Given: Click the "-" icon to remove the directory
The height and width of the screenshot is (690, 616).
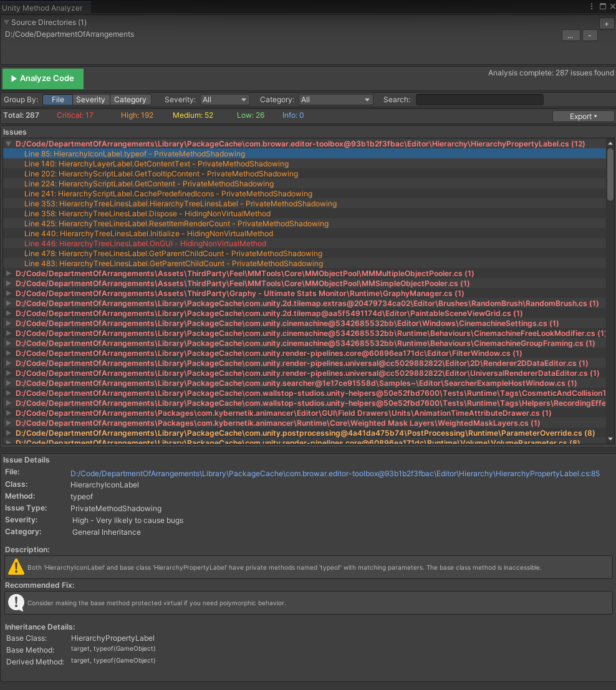Looking at the screenshot, I should pos(589,36).
